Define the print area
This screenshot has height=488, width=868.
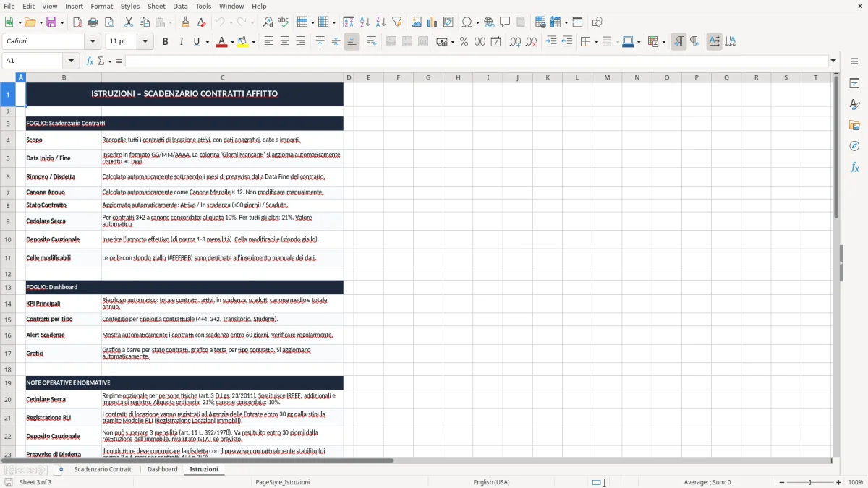540,22
